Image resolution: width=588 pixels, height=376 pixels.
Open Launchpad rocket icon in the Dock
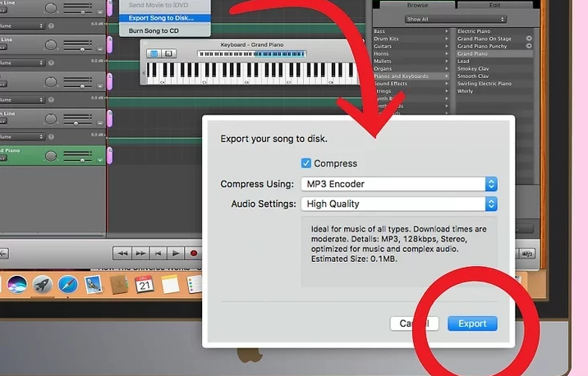[42, 285]
